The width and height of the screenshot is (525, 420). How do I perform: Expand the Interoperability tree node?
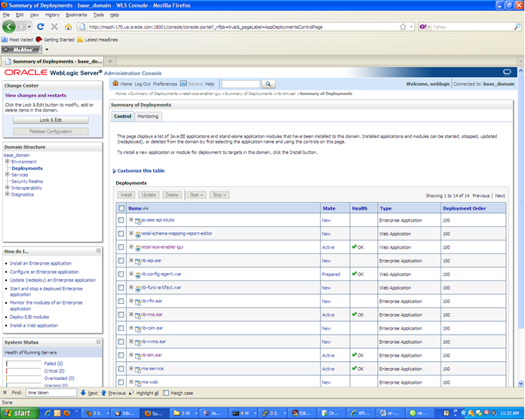point(7,188)
